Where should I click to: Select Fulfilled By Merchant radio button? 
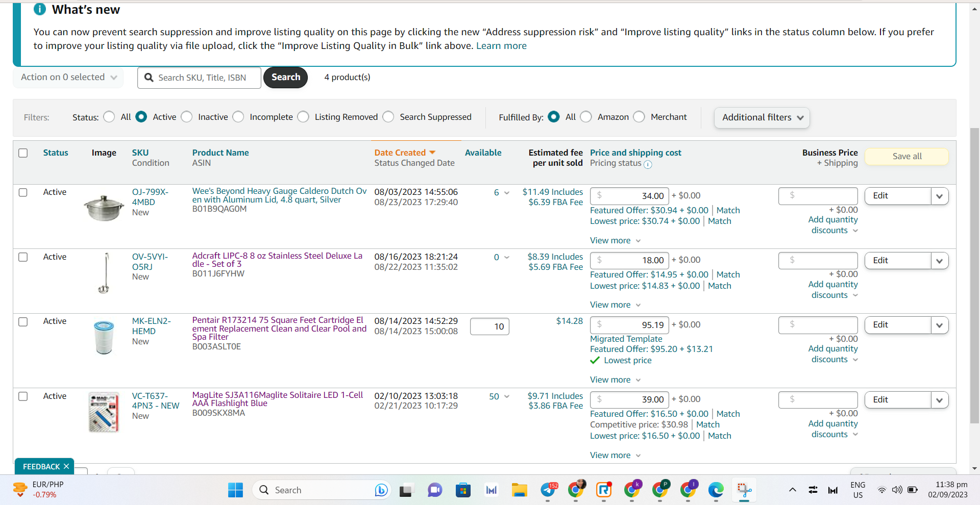(639, 117)
